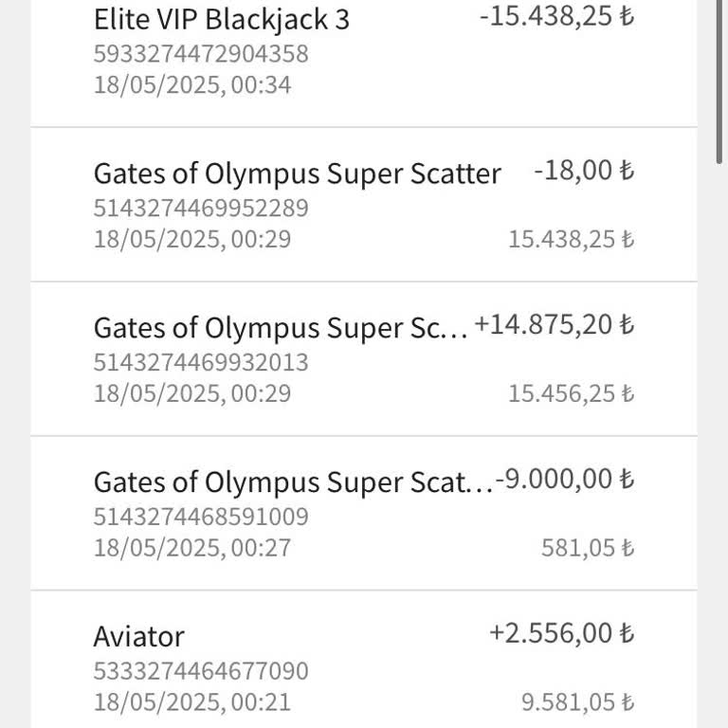
Task: Click transaction ID 5143274468591009
Action: 201,517
